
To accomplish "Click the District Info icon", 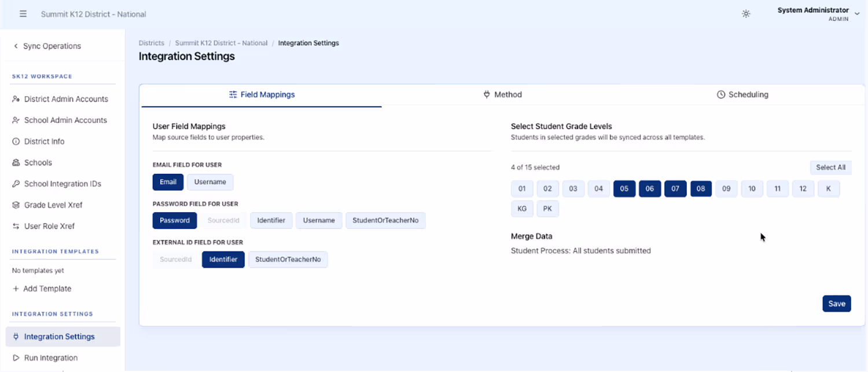I will click(16, 141).
